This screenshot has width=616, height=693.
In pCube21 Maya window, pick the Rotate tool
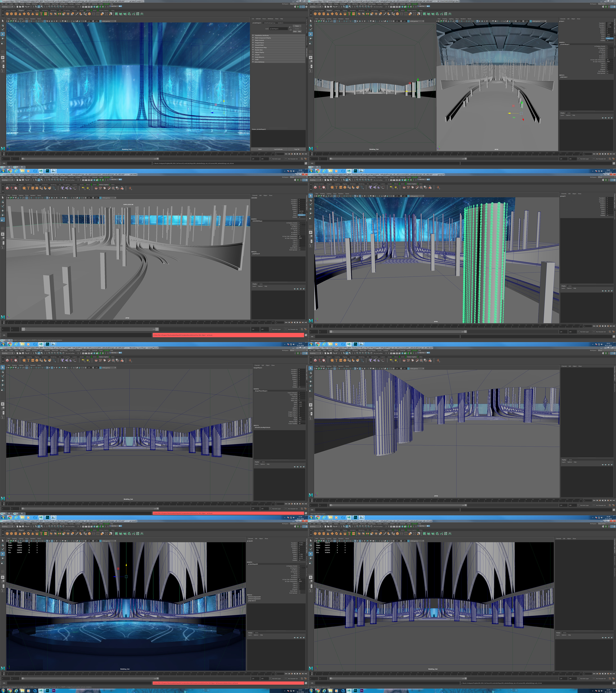tap(3, 39)
